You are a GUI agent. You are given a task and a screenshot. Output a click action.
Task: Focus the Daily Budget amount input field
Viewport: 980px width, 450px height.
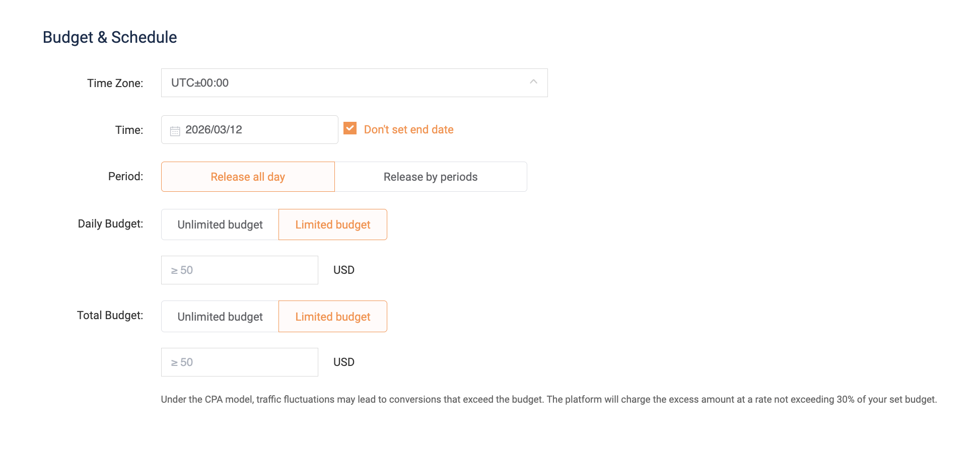[x=240, y=270]
